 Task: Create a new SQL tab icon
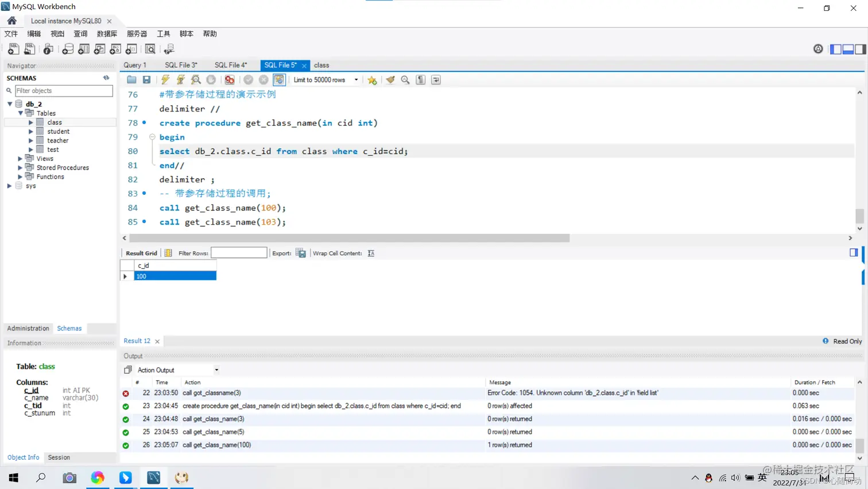(x=13, y=49)
